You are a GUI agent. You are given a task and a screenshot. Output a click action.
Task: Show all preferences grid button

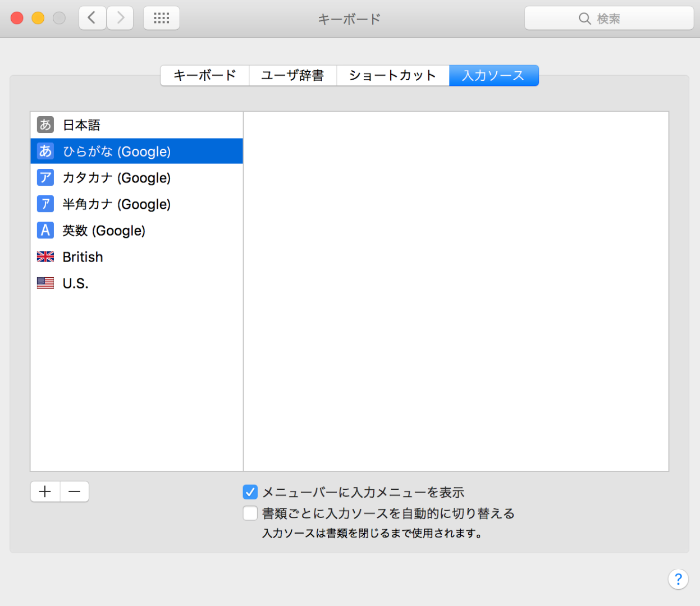(x=162, y=19)
